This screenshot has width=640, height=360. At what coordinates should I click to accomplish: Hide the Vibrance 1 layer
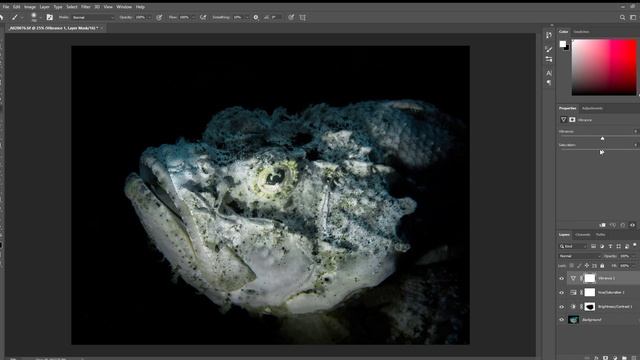(x=562, y=278)
